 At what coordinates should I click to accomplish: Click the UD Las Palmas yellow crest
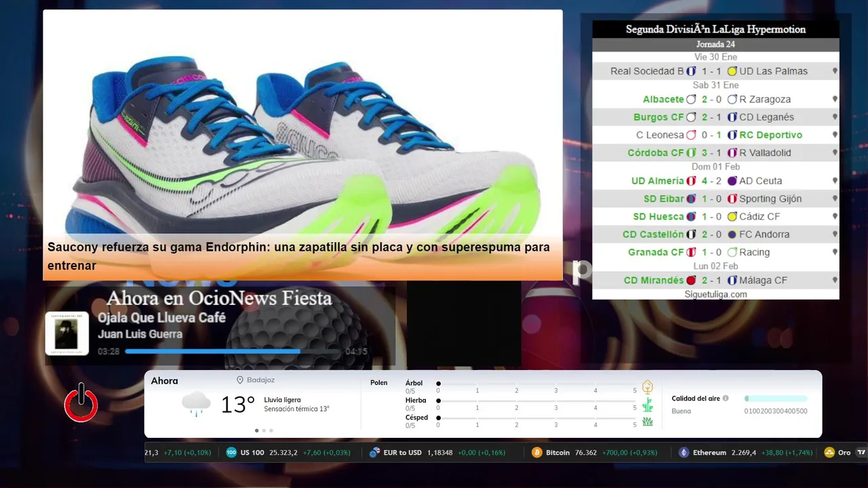(x=732, y=71)
